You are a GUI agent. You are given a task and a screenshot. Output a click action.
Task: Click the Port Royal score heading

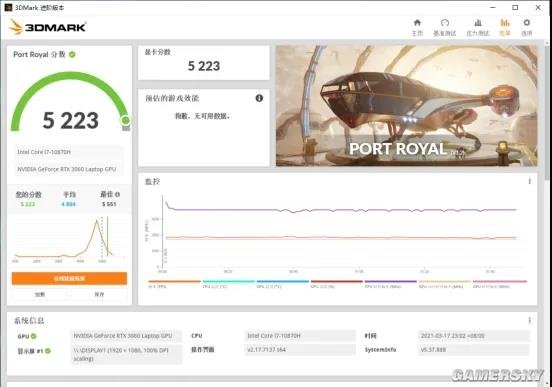tap(39, 55)
